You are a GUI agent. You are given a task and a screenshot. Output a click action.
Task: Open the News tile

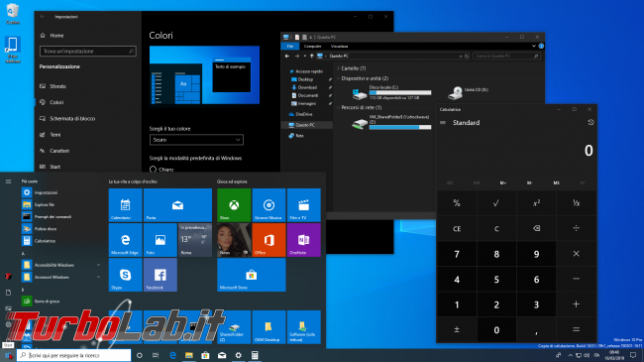234,240
